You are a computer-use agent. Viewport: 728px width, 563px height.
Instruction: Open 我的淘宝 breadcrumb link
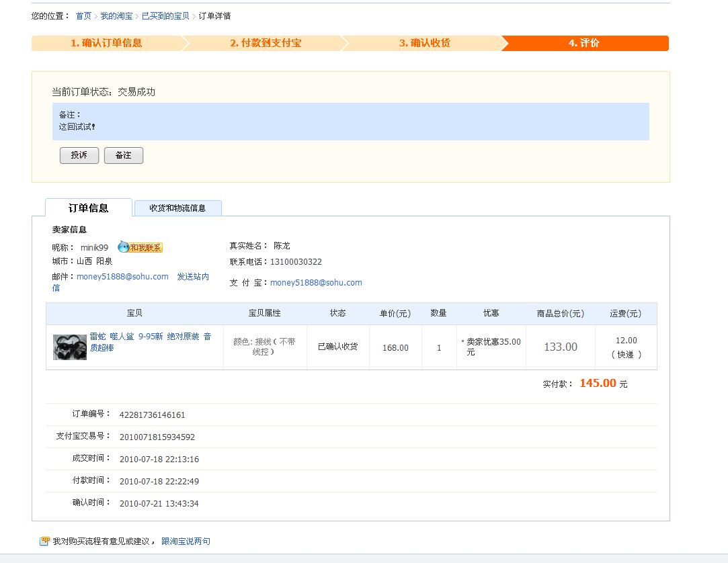click(116, 16)
